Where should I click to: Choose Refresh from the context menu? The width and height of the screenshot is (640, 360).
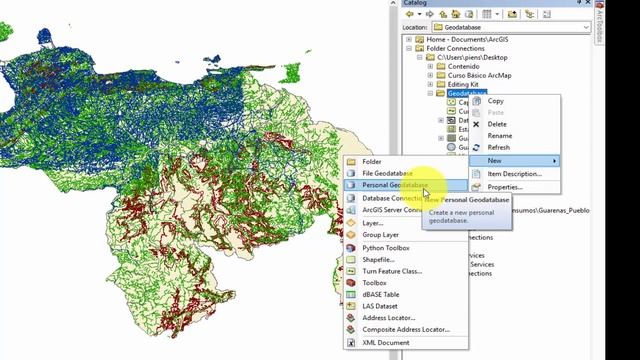click(514, 147)
